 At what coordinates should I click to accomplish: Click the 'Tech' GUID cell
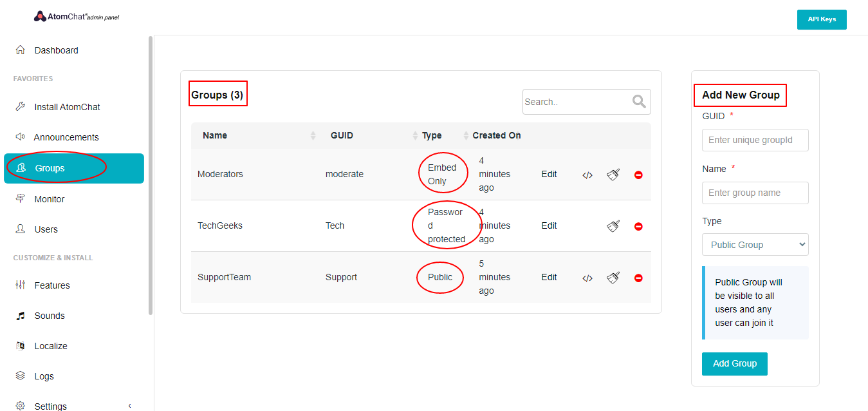(x=335, y=225)
